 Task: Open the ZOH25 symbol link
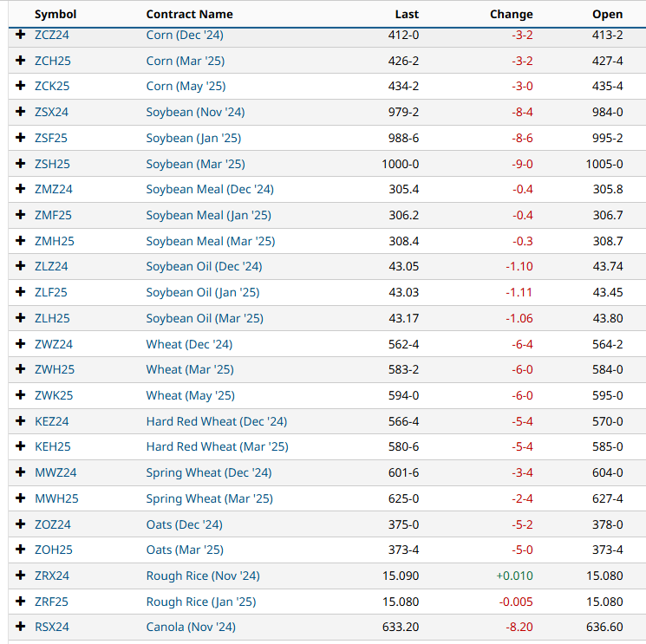click(54, 550)
